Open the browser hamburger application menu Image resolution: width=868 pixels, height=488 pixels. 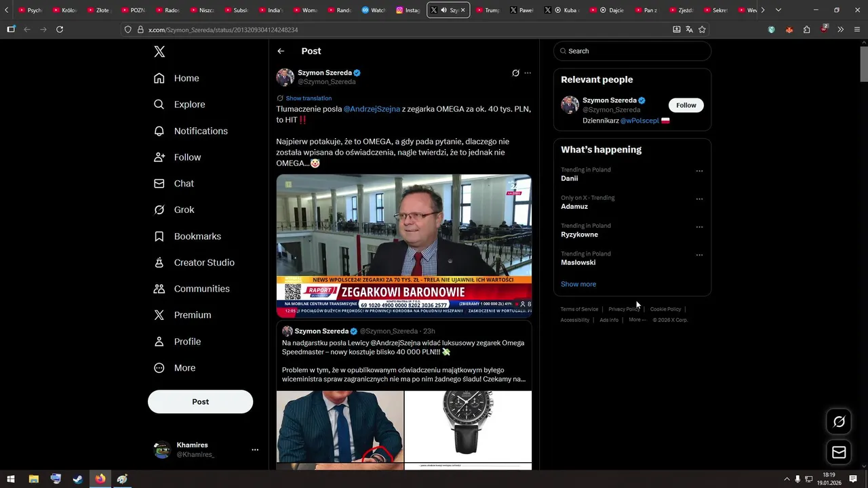(x=857, y=30)
